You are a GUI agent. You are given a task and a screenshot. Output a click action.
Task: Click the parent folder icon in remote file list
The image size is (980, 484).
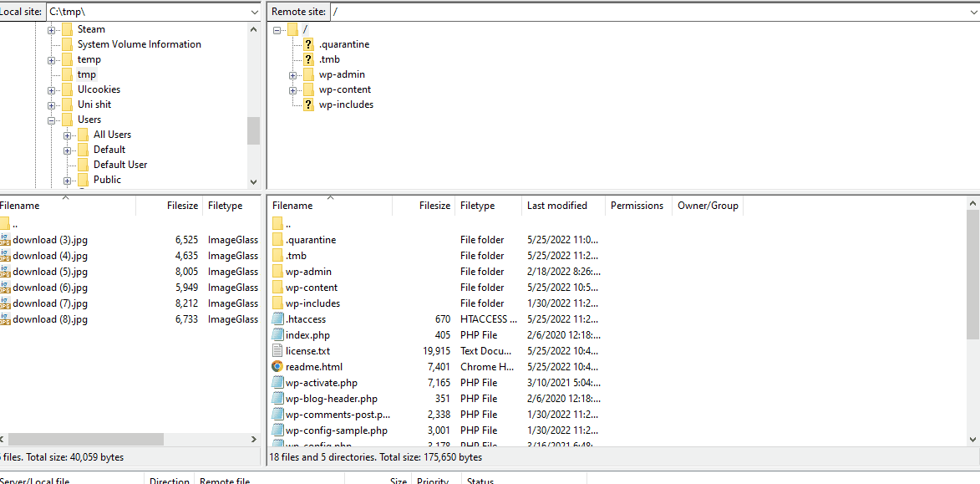277,223
